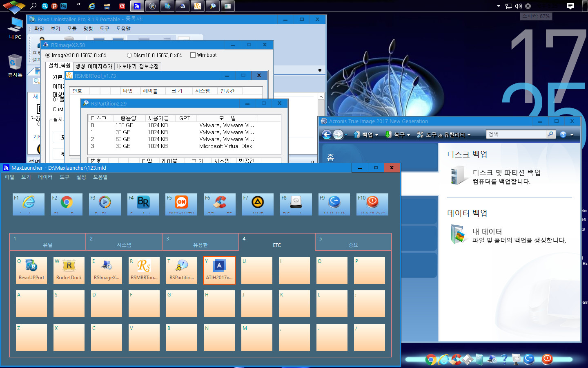
Task: Launch Internet Explorer from the F1 slot
Action: [x=29, y=204]
